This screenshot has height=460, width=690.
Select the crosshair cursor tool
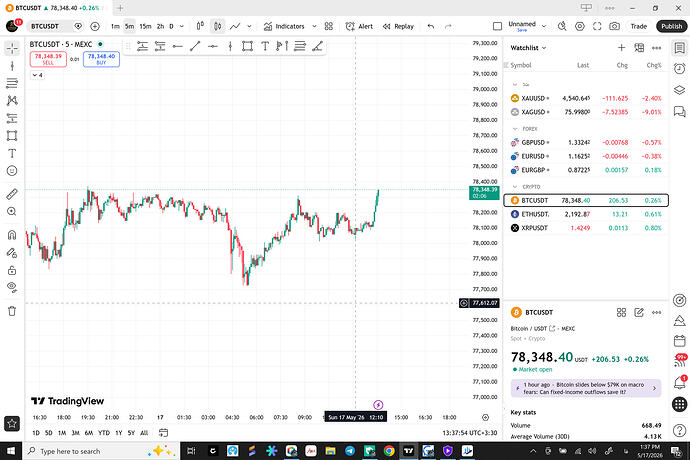point(12,48)
